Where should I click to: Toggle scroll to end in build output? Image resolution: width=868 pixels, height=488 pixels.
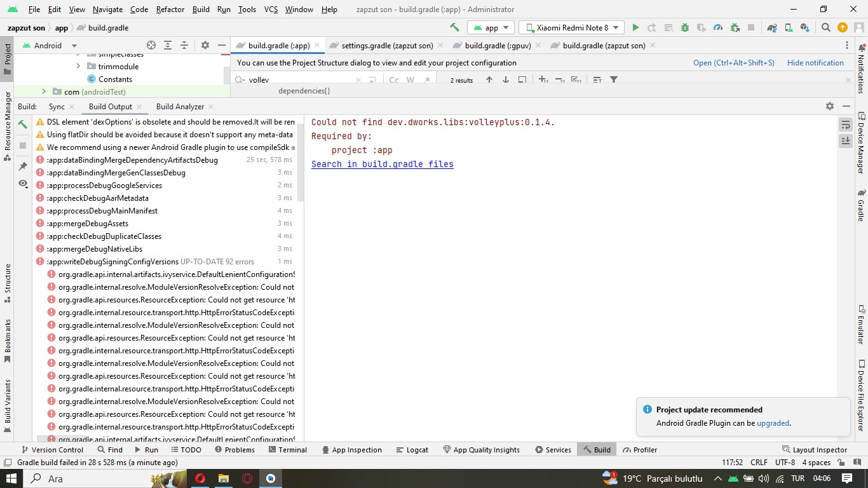click(x=846, y=141)
